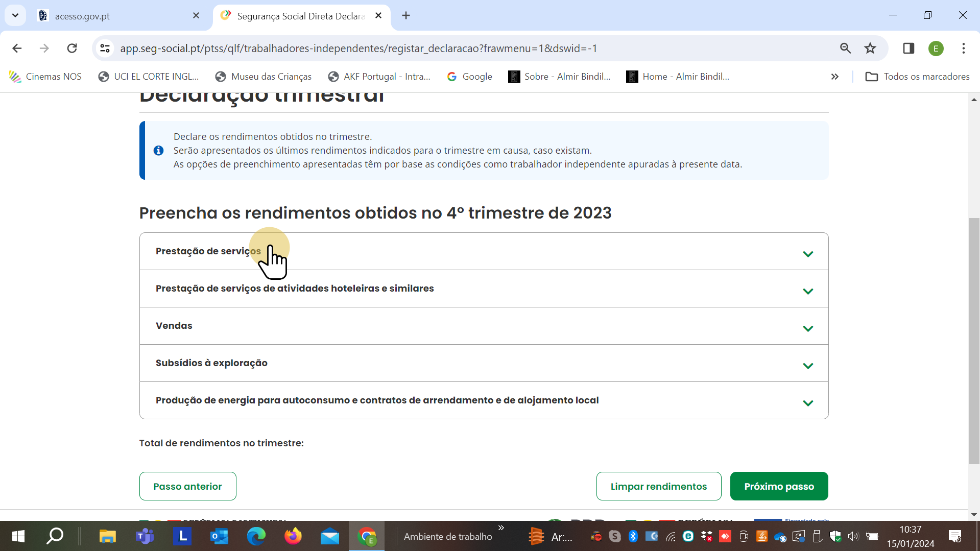980x551 pixels.
Task: Bookmark this page using the star icon
Action: [x=870, y=48]
